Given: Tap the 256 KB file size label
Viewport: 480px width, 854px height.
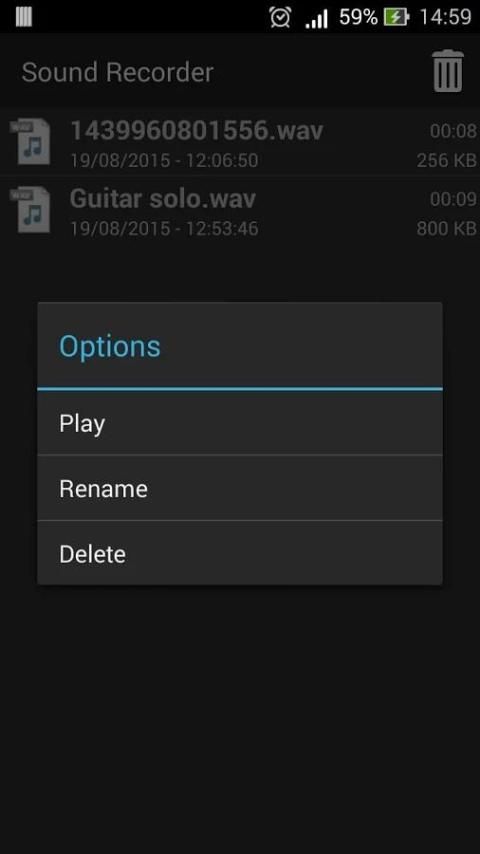Looking at the screenshot, I should pyautogui.click(x=446, y=160).
